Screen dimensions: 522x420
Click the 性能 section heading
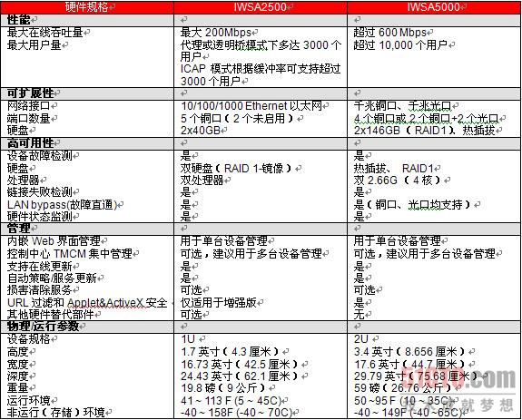pyautogui.click(x=19, y=20)
